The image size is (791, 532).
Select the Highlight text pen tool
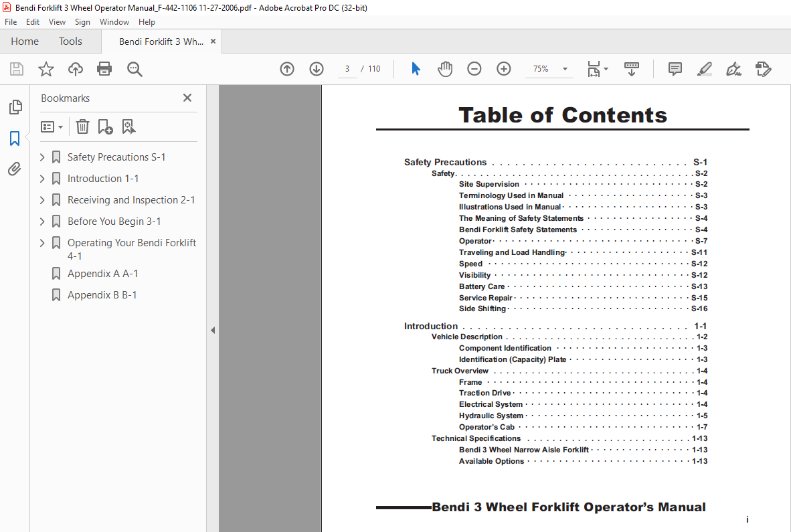point(704,68)
